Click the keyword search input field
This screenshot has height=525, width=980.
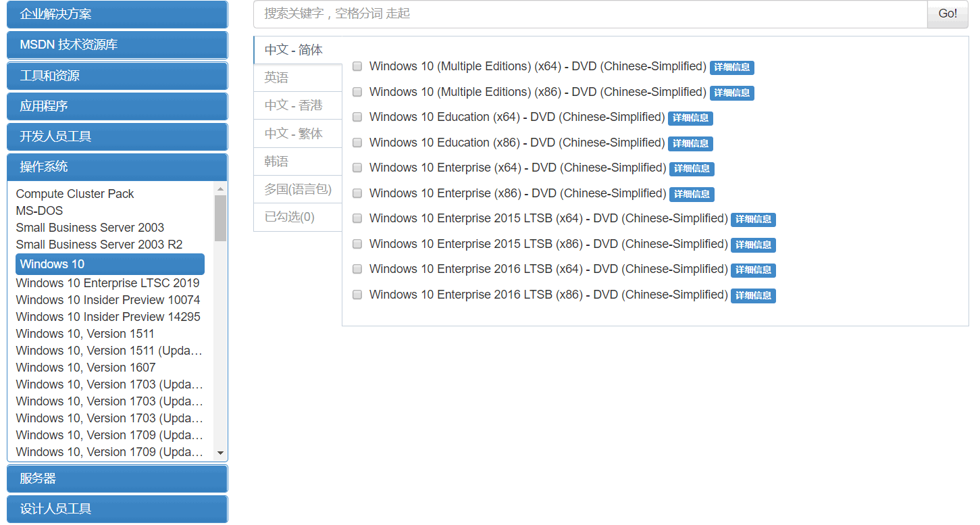tap(590, 14)
